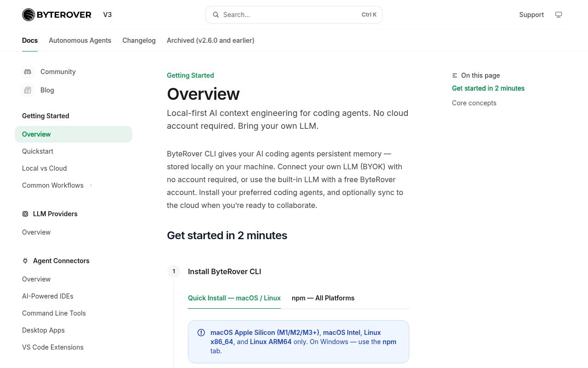
Task: Click the ByteRover logo
Action: (57, 15)
